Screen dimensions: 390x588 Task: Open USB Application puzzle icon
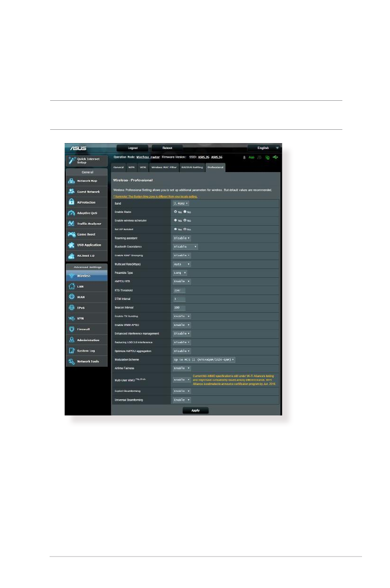72,245
